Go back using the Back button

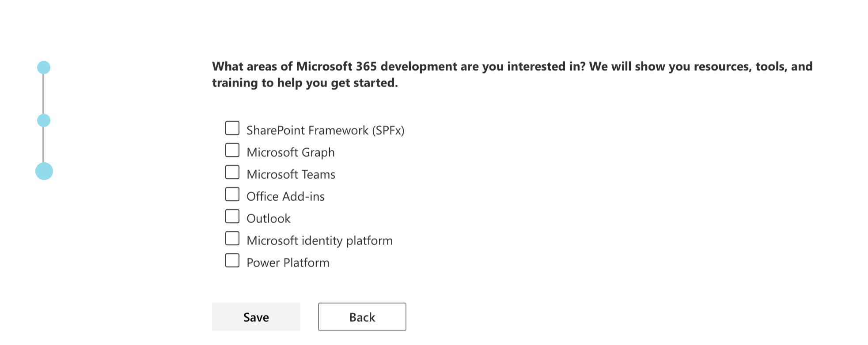click(x=362, y=317)
